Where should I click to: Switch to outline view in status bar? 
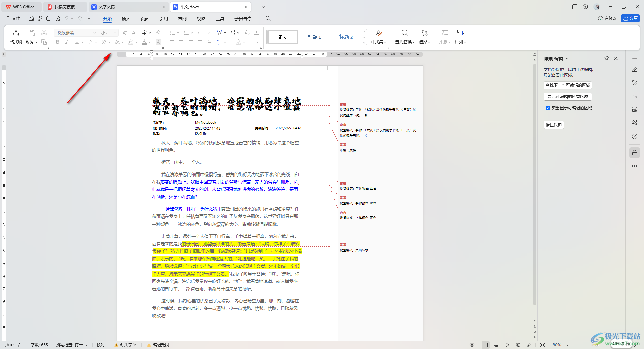(496, 345)
